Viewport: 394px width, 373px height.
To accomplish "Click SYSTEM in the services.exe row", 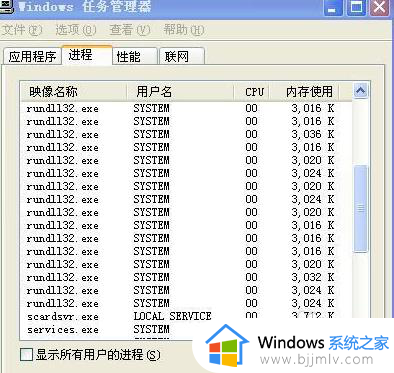I will (151, 329).
